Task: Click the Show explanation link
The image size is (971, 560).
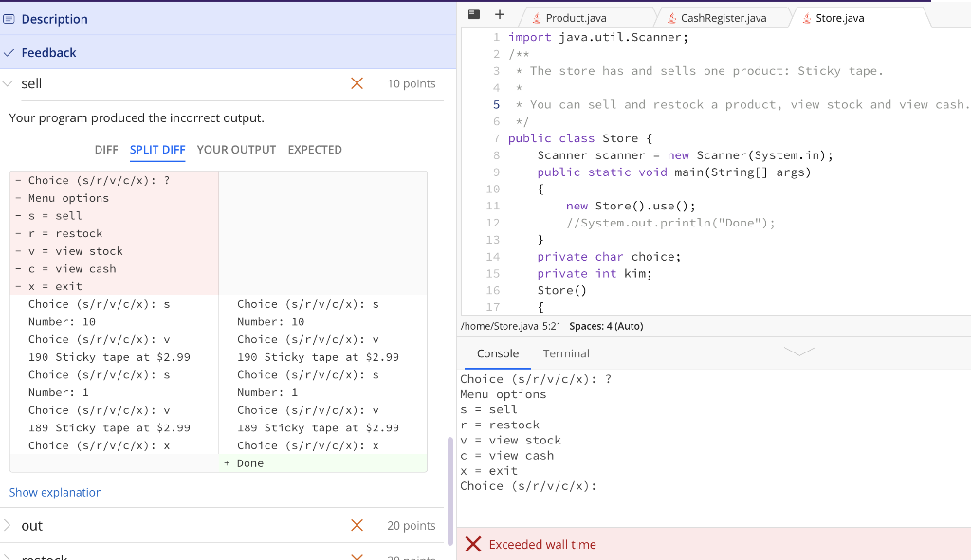Action: click(x=55, y=492)
